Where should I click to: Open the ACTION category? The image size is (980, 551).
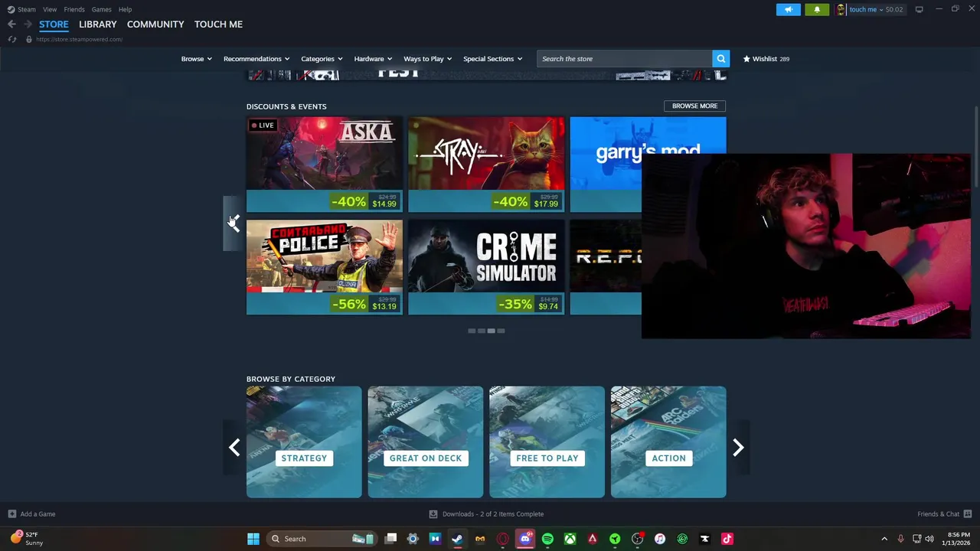(668, 442)
